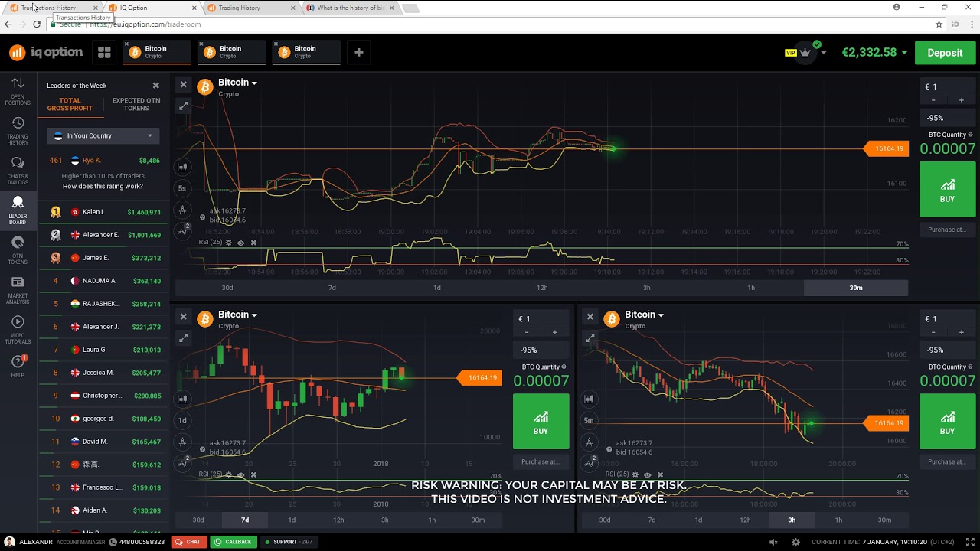
Task: Select the third Bitcoin asset tab
Action: tap(305, 52)
